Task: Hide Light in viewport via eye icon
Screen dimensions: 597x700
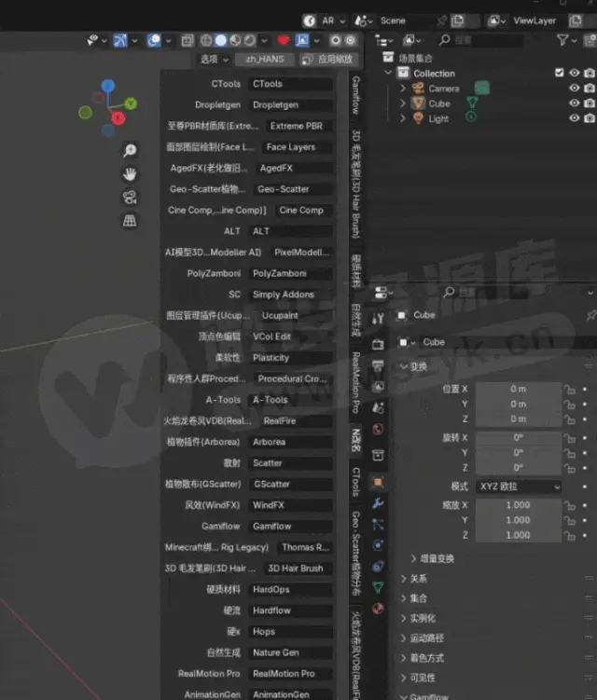Action: point(575,118)
